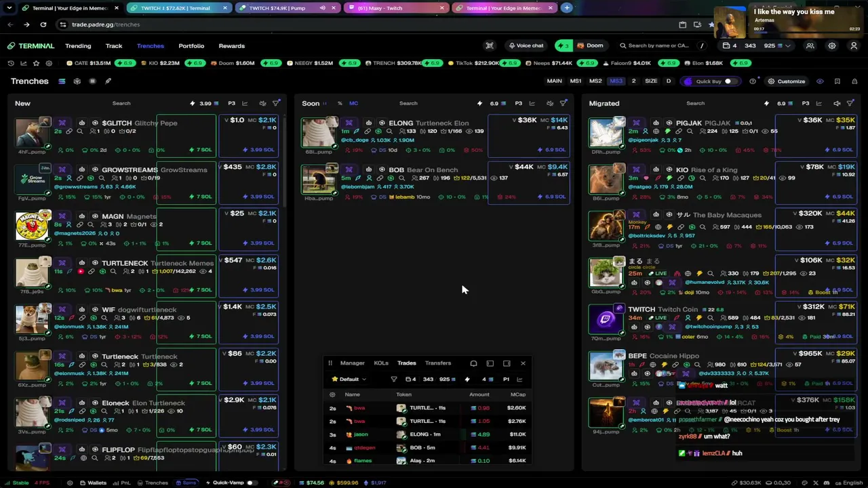Open the P3 preset in New column
868x488 pixels.
pyautogui.click(x=231, y=104)
